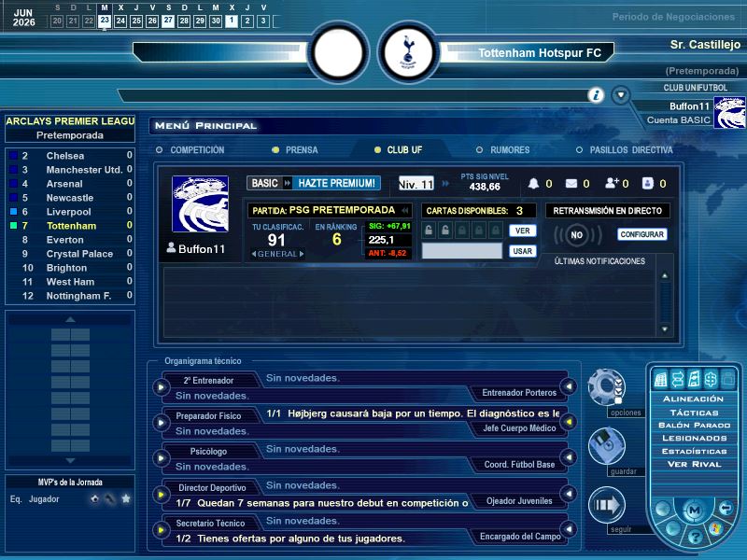Expand the Director Deportivo yellow arrow

coord(161,495)
